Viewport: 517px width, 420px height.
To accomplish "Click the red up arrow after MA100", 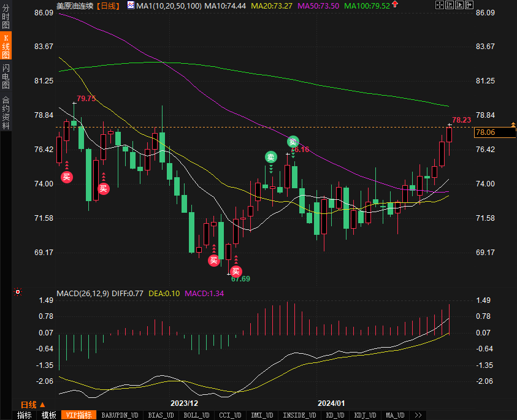I will [394, 5].
